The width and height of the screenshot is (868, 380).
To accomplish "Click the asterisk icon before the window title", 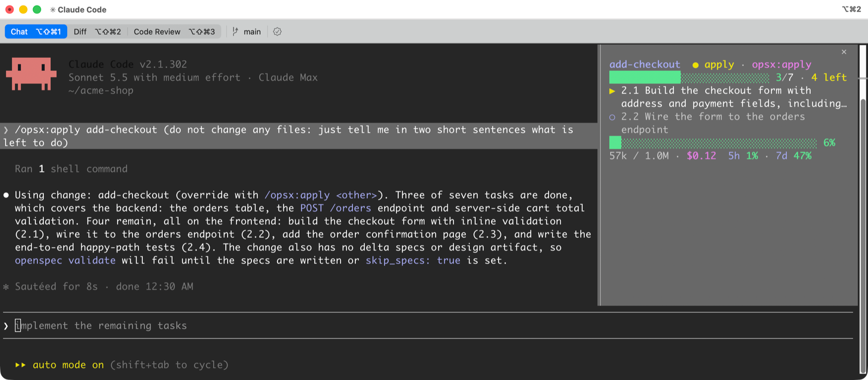I will tap(53, 10).
